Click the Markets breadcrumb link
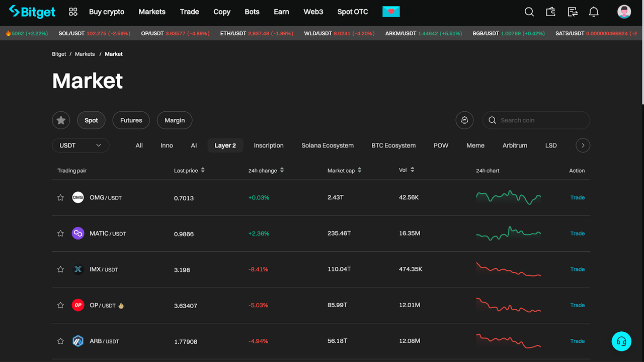The width and height of the screenshot is (644, 362). click(x=85, y=54)
